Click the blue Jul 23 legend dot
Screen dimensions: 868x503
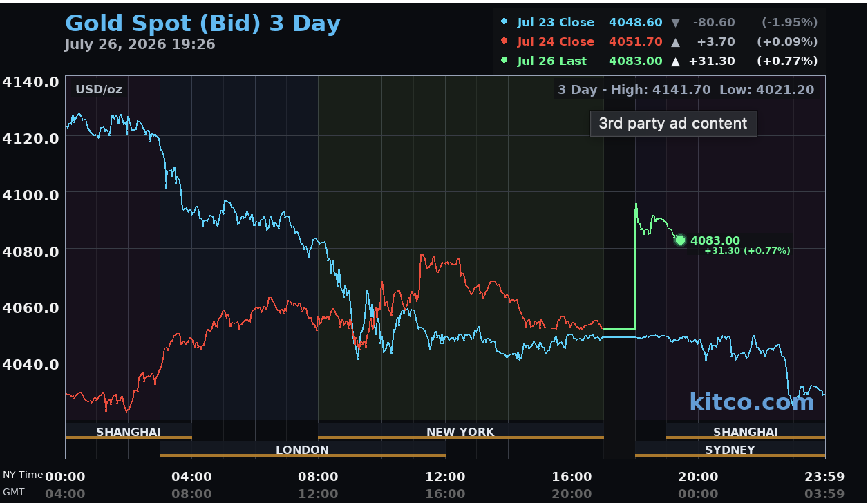click(504, 22)
